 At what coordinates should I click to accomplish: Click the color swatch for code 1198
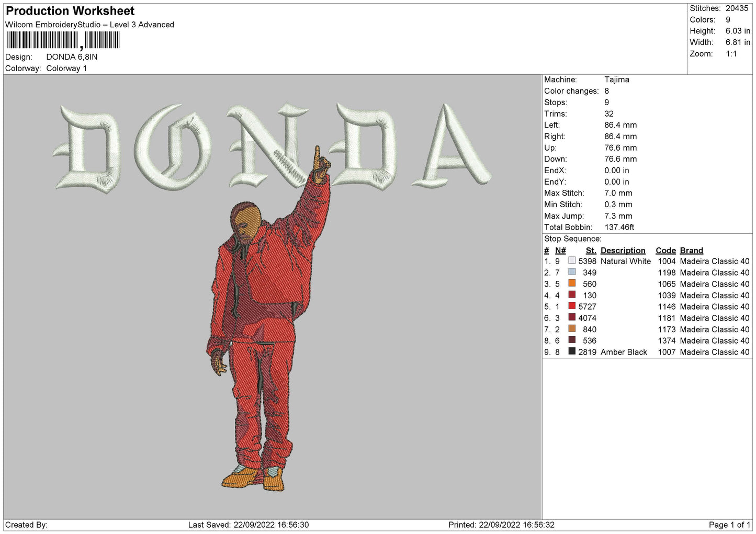pos(572,272)
